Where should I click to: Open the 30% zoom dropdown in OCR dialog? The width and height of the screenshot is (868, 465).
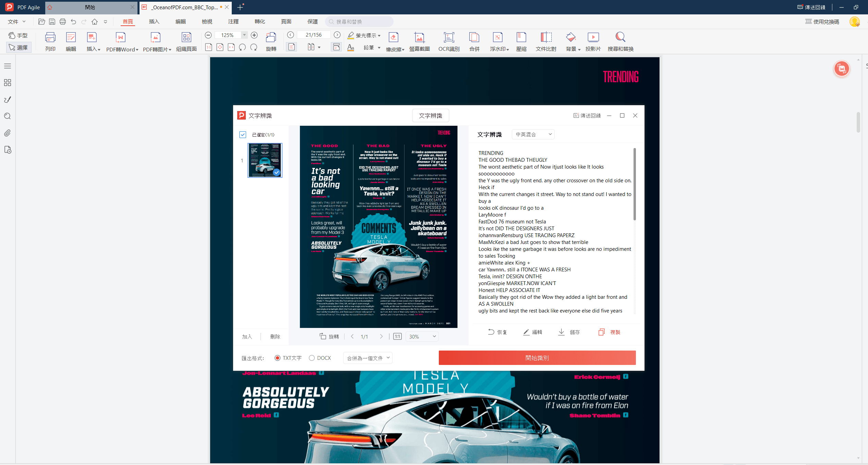pos(422,336)
